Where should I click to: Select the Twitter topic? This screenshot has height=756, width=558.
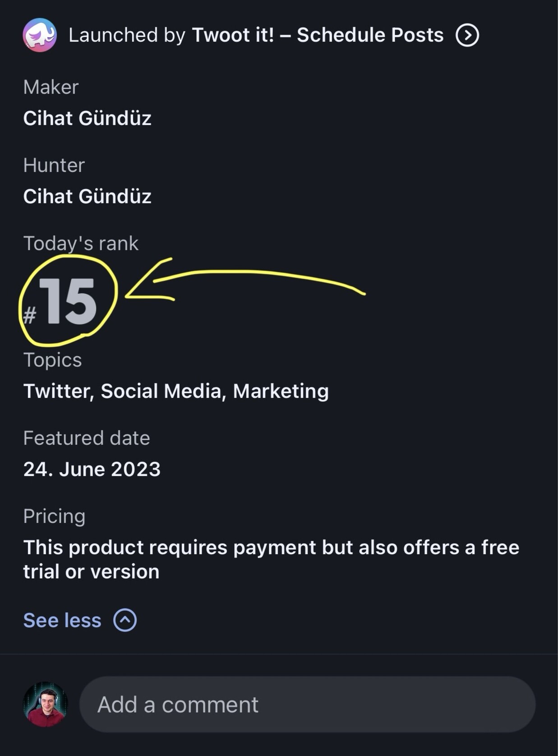57,391
